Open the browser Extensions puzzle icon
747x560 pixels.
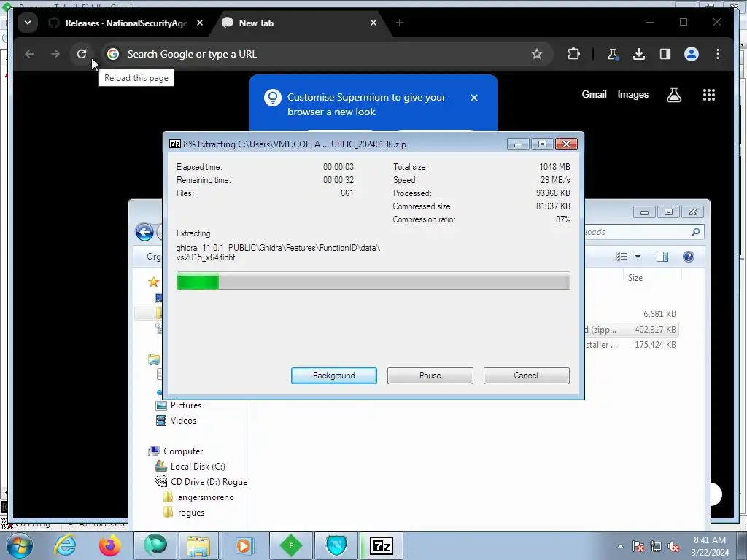(x=573, y=54)
